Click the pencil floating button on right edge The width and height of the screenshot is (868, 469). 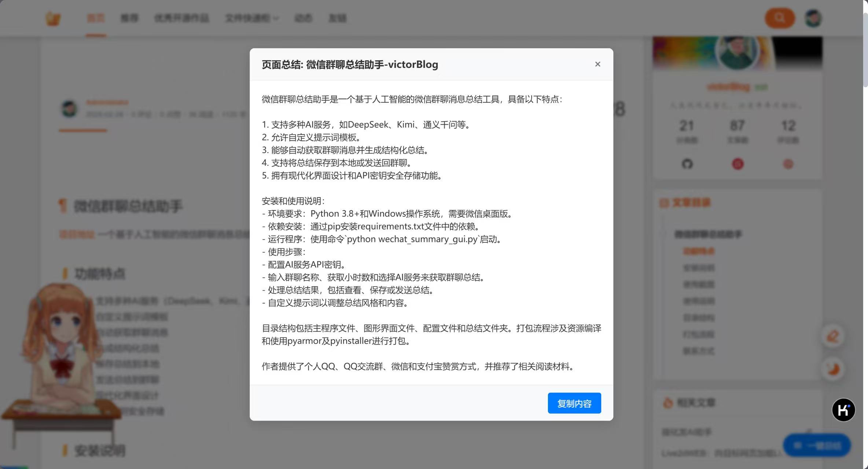833,336
